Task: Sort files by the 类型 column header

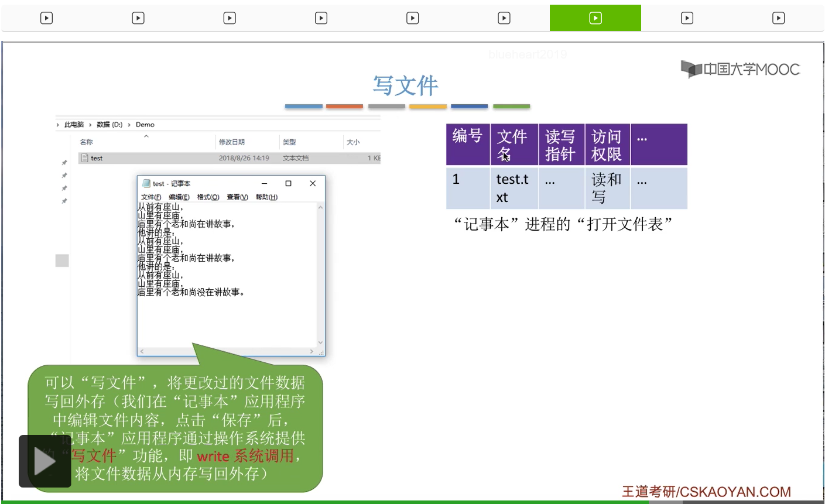Action: pyautogui.click(x=289, y=142)
